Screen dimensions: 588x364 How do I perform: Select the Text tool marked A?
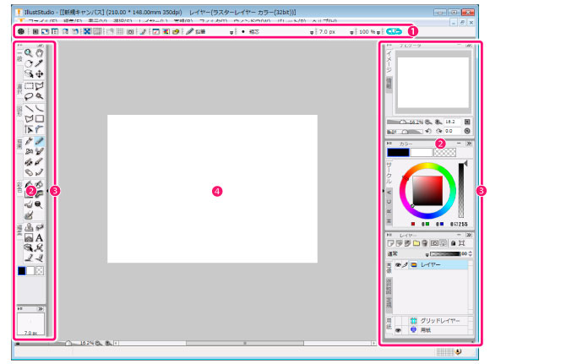click(x=39, y=237)
